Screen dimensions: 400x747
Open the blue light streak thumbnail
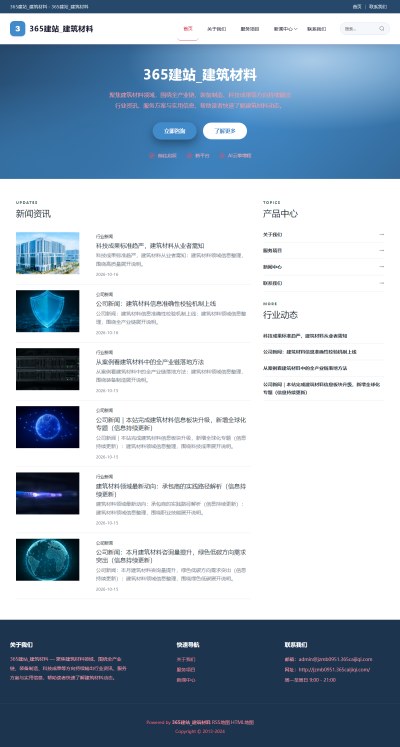point(48,493)
